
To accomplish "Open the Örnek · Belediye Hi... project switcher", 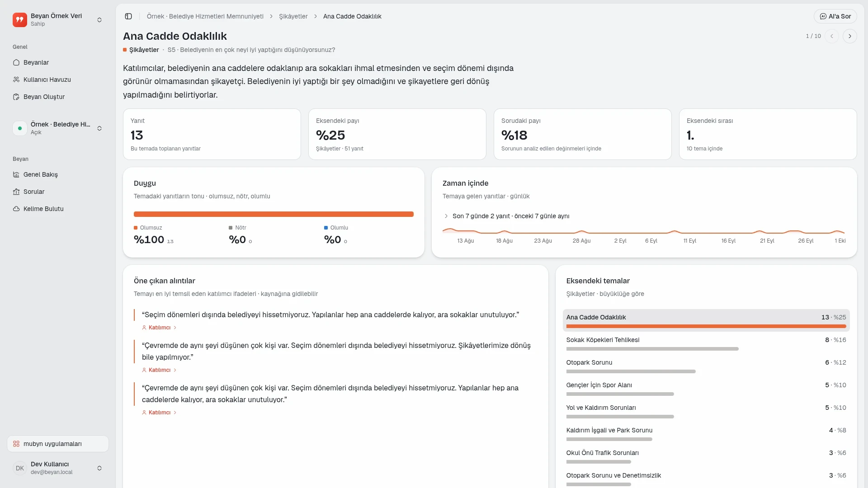I will point(58,128).
